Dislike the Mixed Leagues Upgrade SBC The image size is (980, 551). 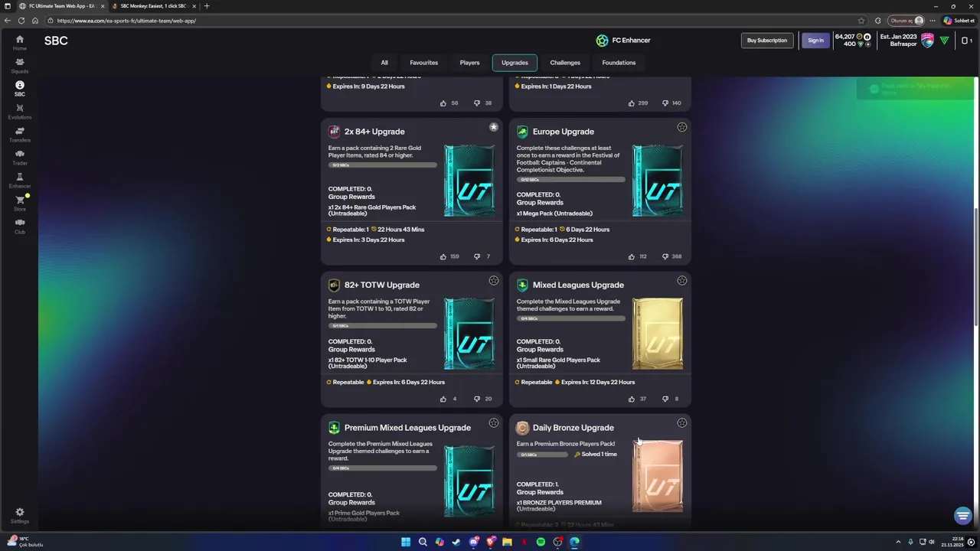point(665,399)
